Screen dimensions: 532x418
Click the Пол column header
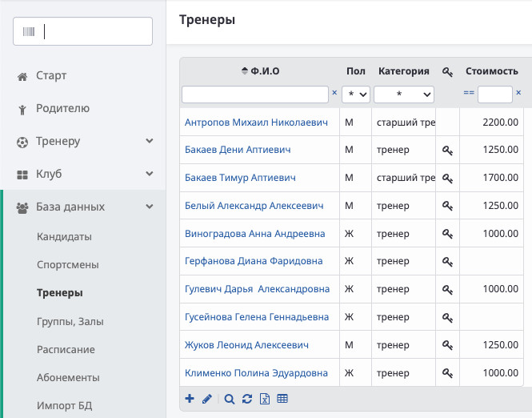[x=355, y=71]
